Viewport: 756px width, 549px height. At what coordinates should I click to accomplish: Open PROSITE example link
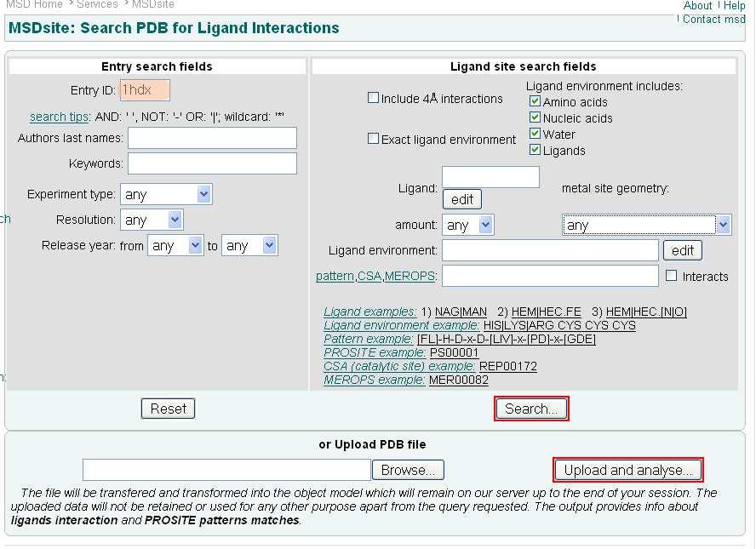click(375, 352)
